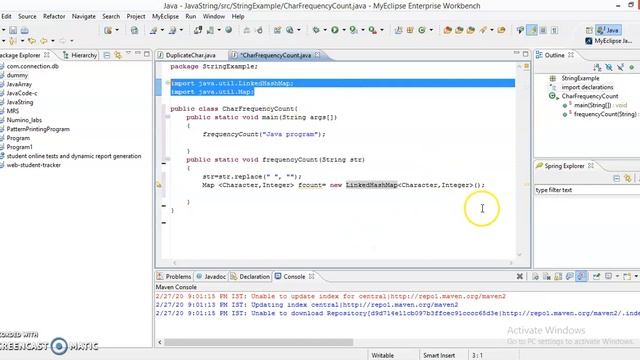Switch to the Hierarchy tab
Viewport: 640px width, 360px height.
tap(80, 55)
